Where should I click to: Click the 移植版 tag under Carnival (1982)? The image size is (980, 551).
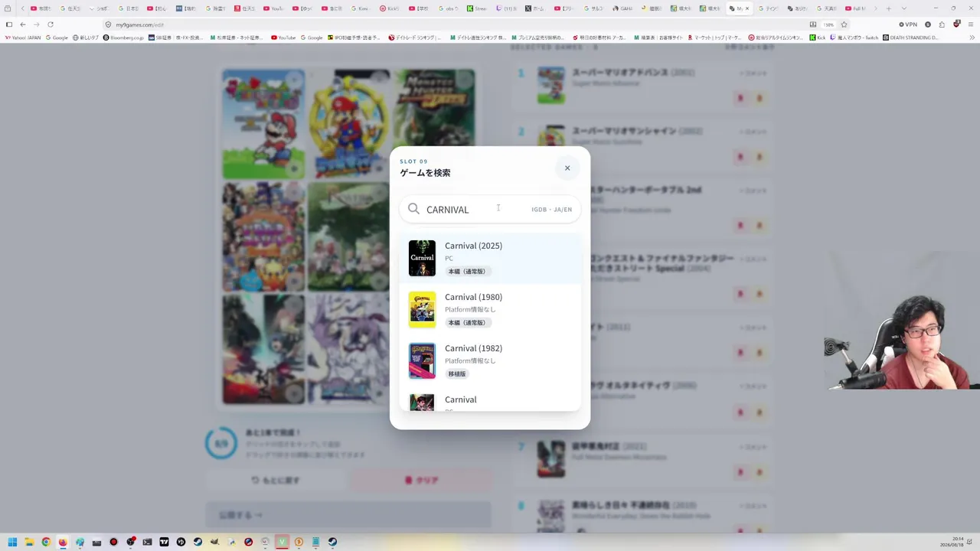click(457, 374)
